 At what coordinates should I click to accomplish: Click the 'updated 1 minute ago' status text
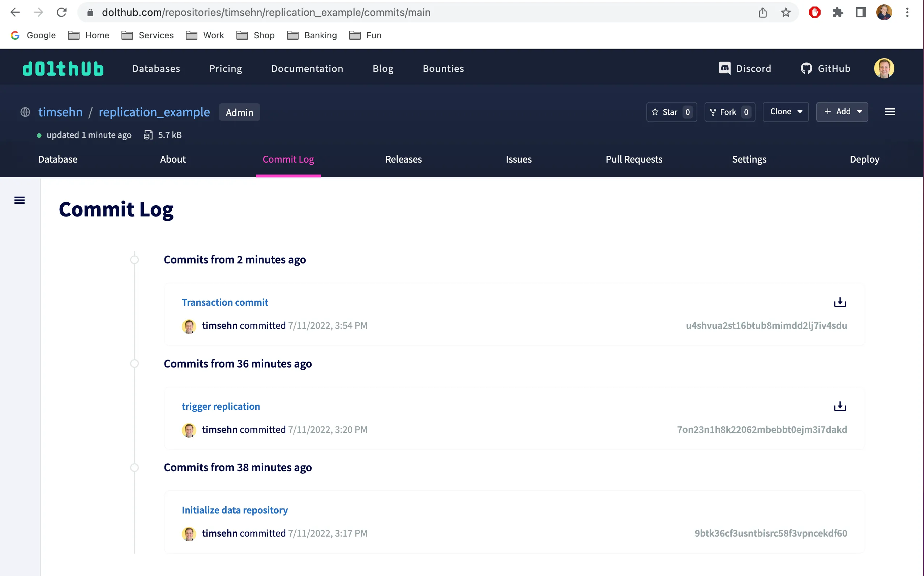[89, 135]
